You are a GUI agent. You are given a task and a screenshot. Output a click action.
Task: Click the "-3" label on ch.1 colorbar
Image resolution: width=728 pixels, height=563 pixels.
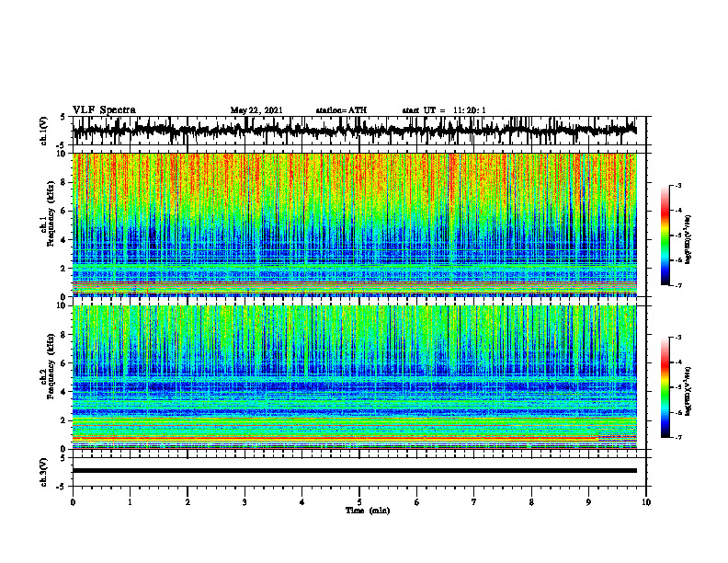(677, 185)
